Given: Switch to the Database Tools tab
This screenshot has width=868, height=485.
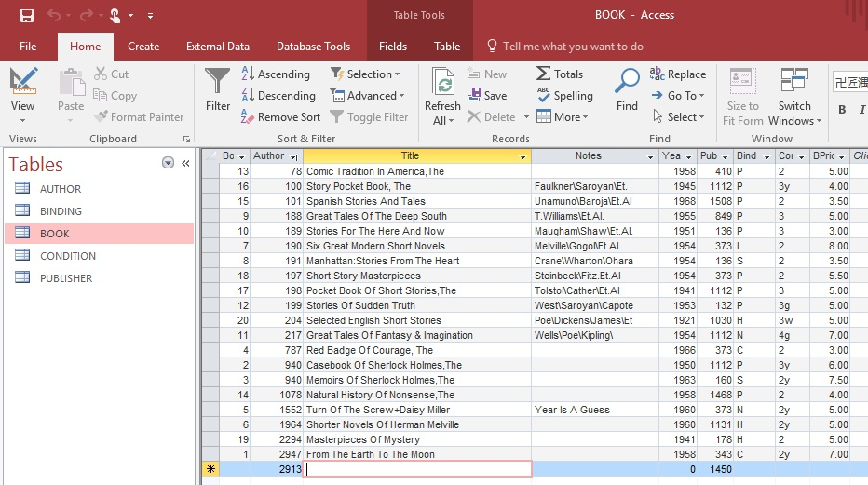Looking at the screenshot, I should tap(313, 47).
